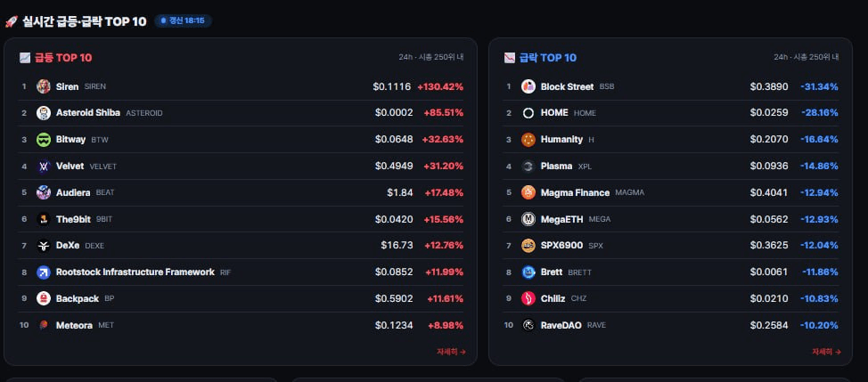The height and width of the screenshot is (382, 868).
Task: Click the Meteora MET coin name
Action: point(74,325)
